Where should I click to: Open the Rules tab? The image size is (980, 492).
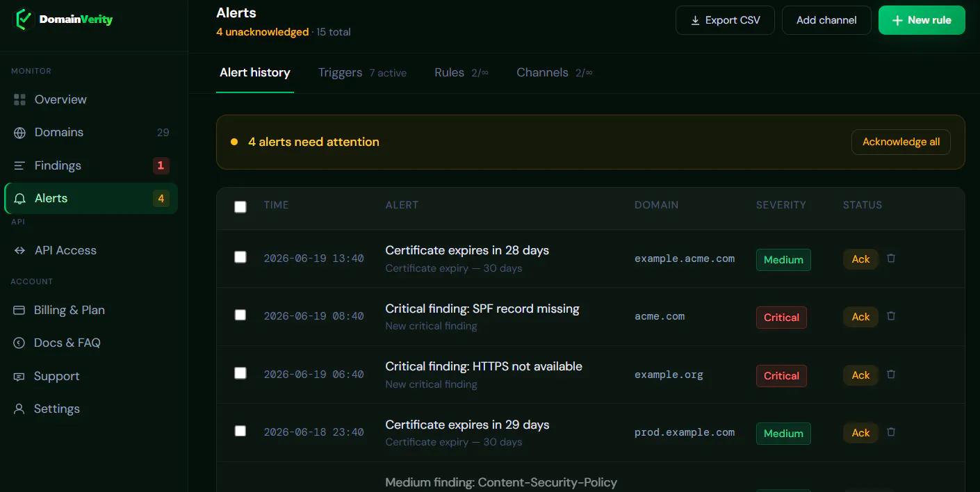click(462, 73)
